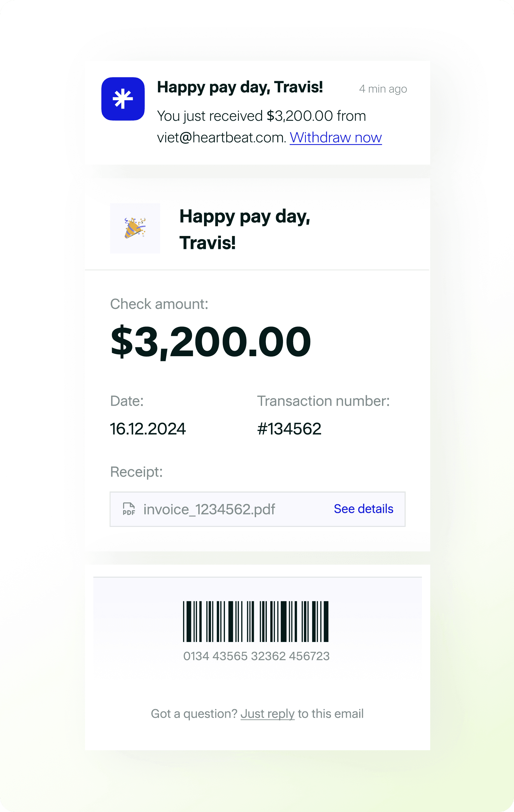The height and width of the screenshot is (812, 514).
Task: Open See details for the invoice
Action: [x=363, y=508]
